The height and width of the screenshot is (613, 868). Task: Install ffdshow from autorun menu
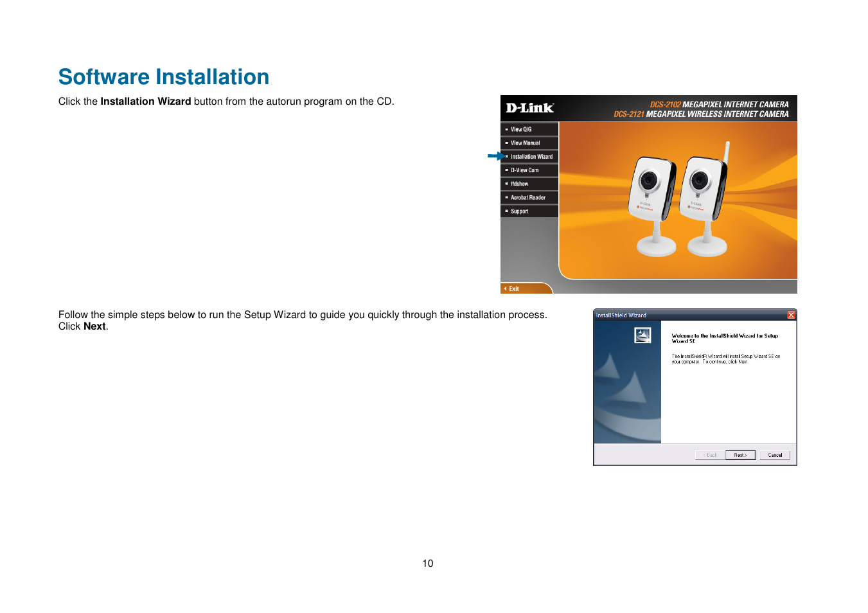tap(529, 184)
